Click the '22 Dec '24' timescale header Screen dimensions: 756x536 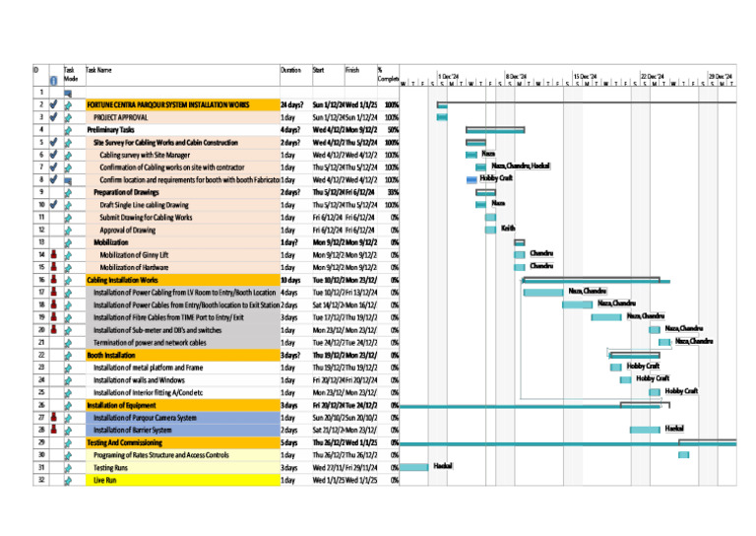(x=652, y=76)
